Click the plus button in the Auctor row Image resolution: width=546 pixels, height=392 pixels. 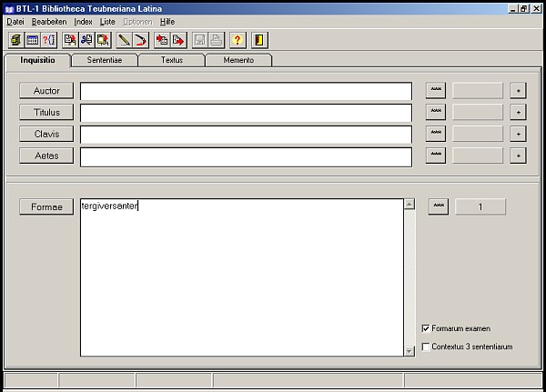pos(518,91)
